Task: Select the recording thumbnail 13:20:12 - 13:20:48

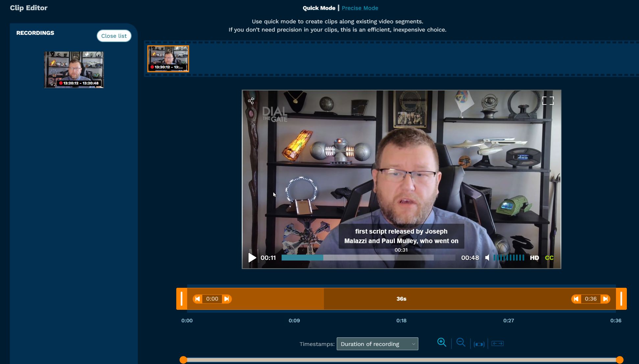Action: click(74, 70)
